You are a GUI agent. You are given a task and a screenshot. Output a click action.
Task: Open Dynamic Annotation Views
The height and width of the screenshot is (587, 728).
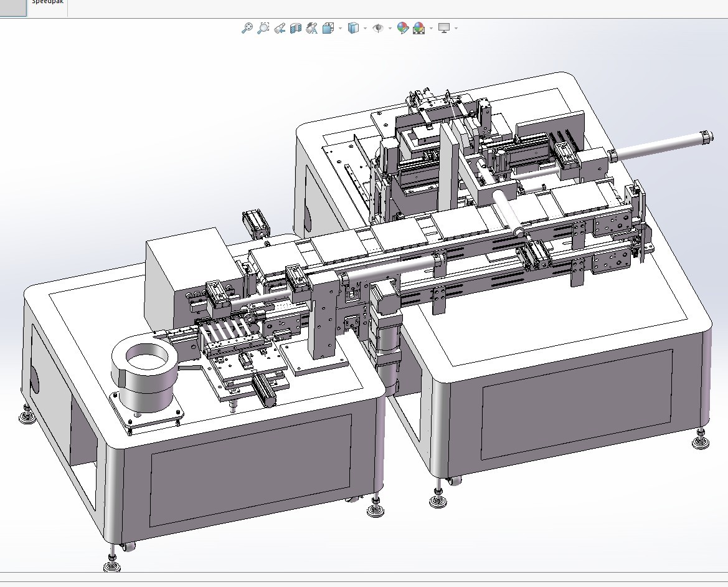click(312, 28)
